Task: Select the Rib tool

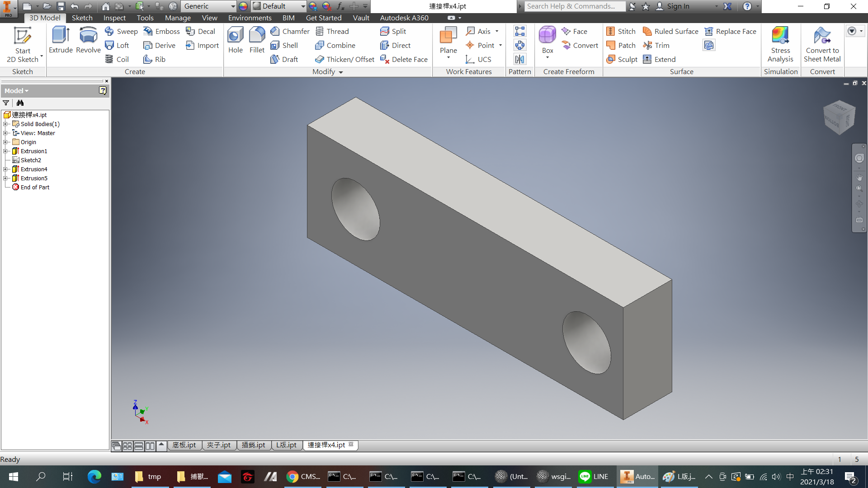Action: tap(154, 59)
